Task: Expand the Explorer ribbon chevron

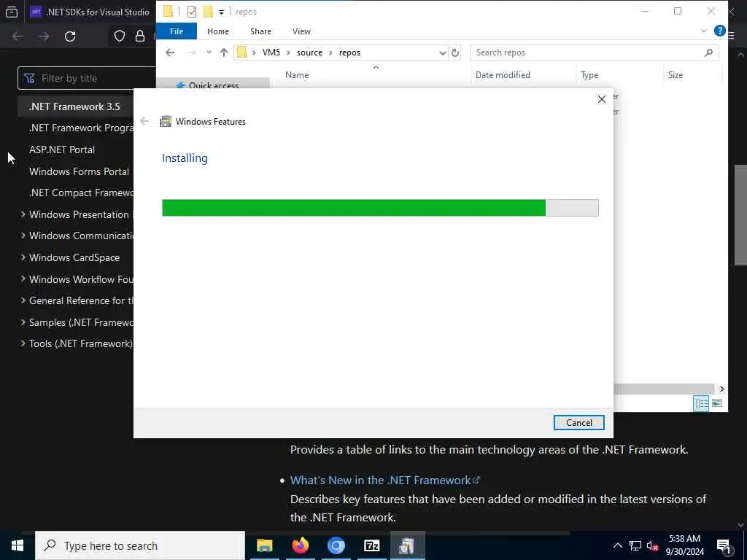Action: coord(704,31)
